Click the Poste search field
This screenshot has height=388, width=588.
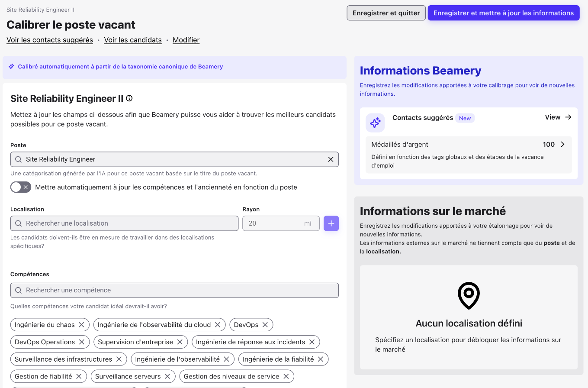174,159
